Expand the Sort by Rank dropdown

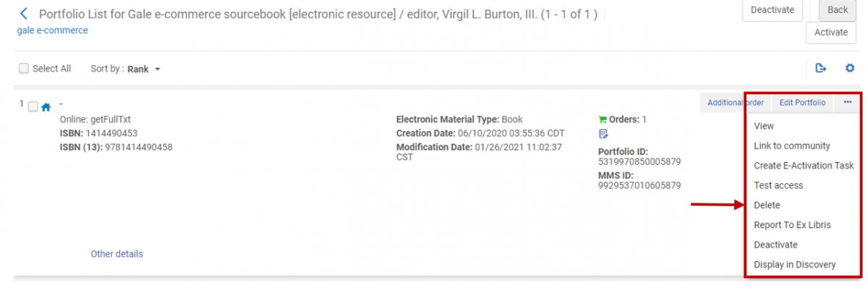click(x=125, y=69)
